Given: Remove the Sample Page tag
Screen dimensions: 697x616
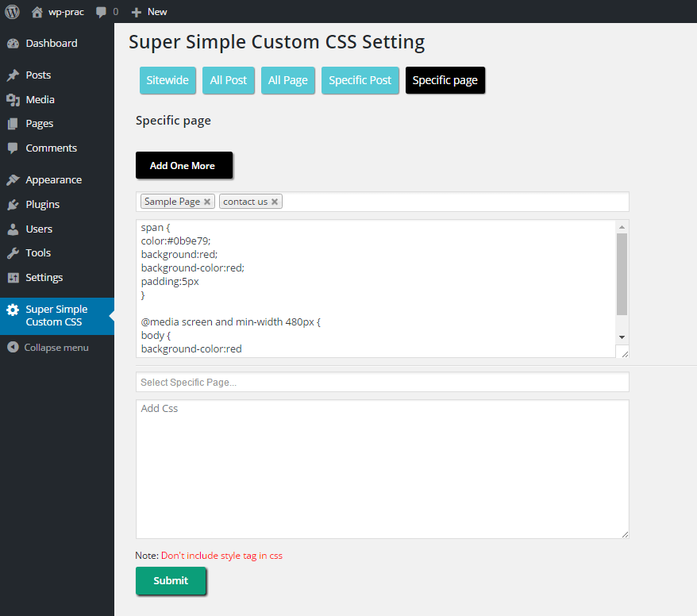Looking at the screenshot, I should point(207,202).
